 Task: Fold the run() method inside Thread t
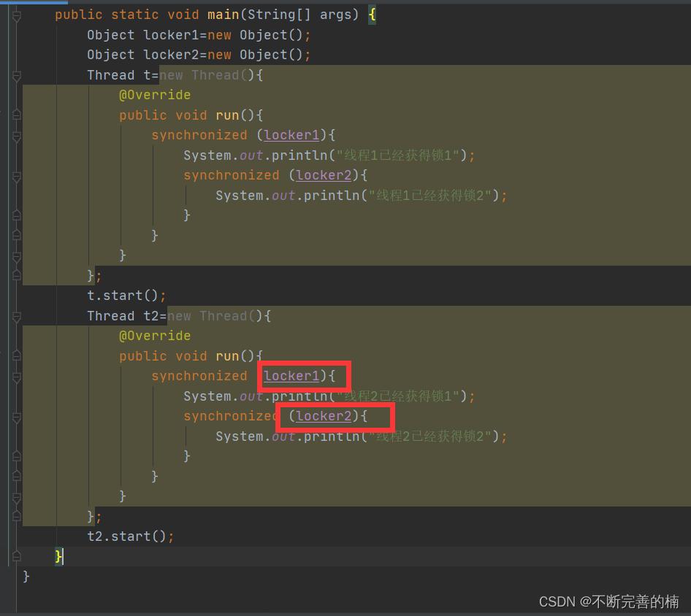pos(17,115)
